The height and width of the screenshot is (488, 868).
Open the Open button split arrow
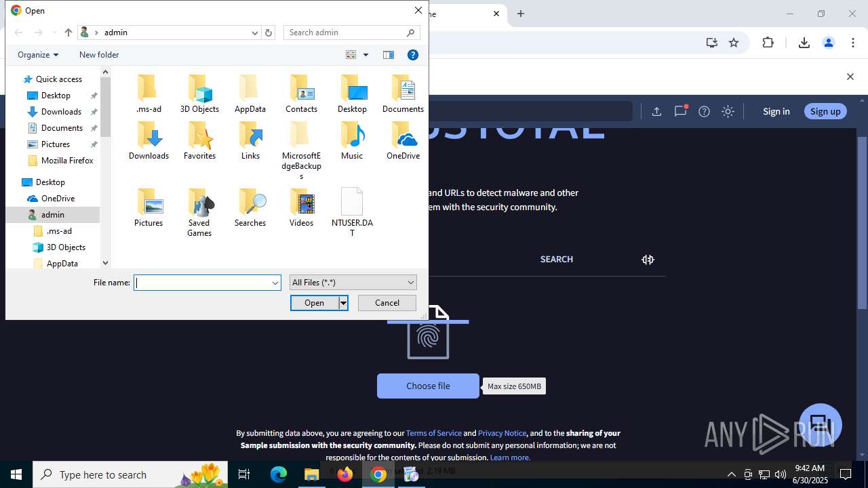point(344,303)
